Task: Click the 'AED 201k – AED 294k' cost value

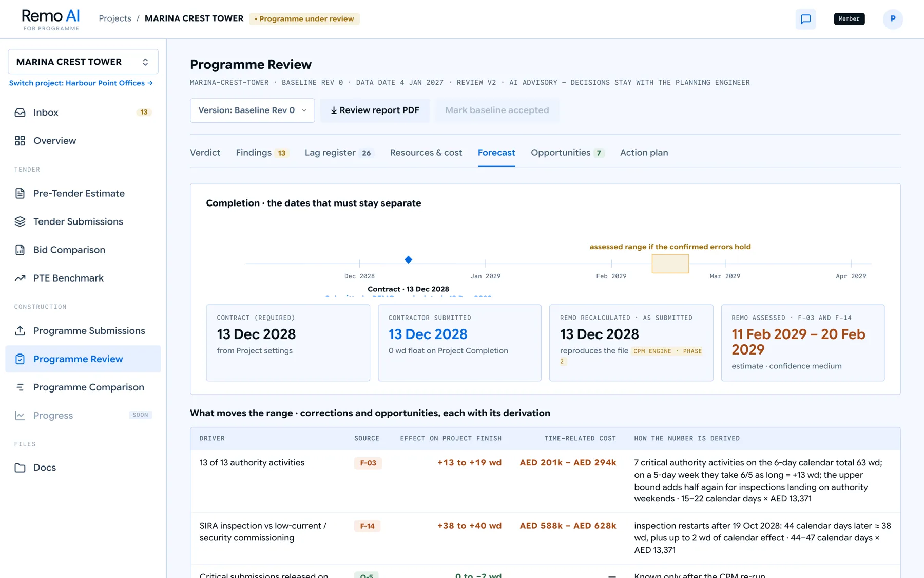Action: coord(568,463)
